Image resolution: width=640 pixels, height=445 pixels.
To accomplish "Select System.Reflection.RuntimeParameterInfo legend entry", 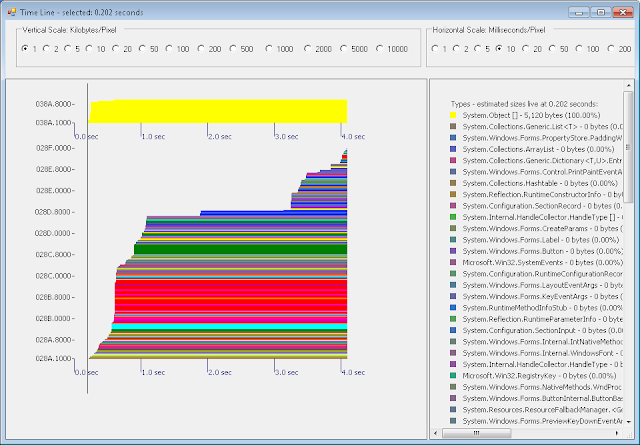I will click(542, 319).
